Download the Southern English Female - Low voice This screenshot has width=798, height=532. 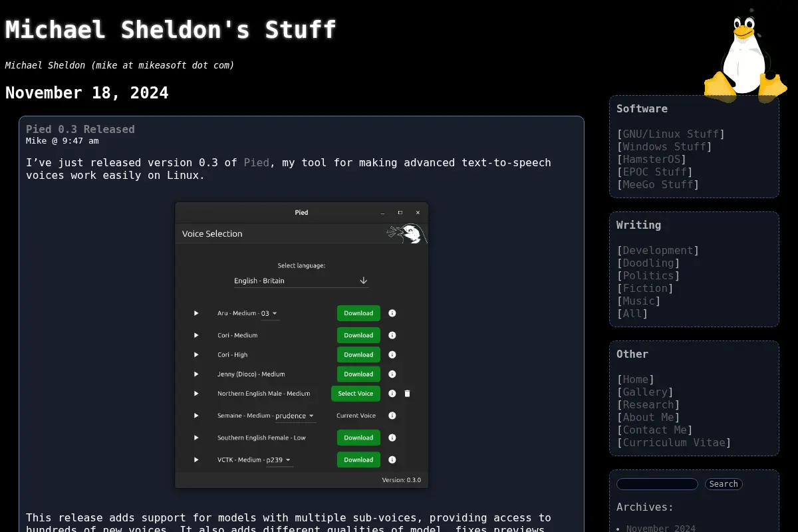[x=358, y=438]
